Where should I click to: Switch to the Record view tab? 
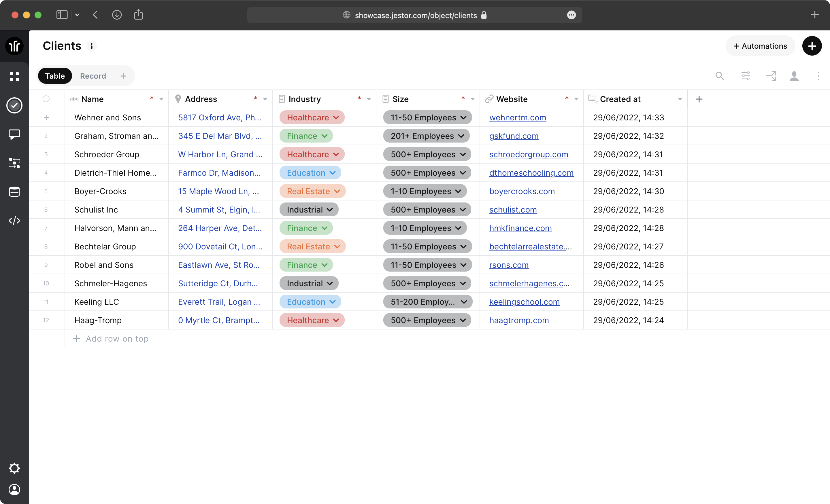coord(93,76)
